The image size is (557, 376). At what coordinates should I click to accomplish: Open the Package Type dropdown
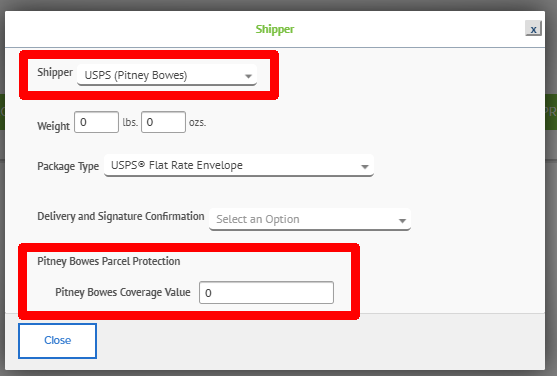[239, 165]
